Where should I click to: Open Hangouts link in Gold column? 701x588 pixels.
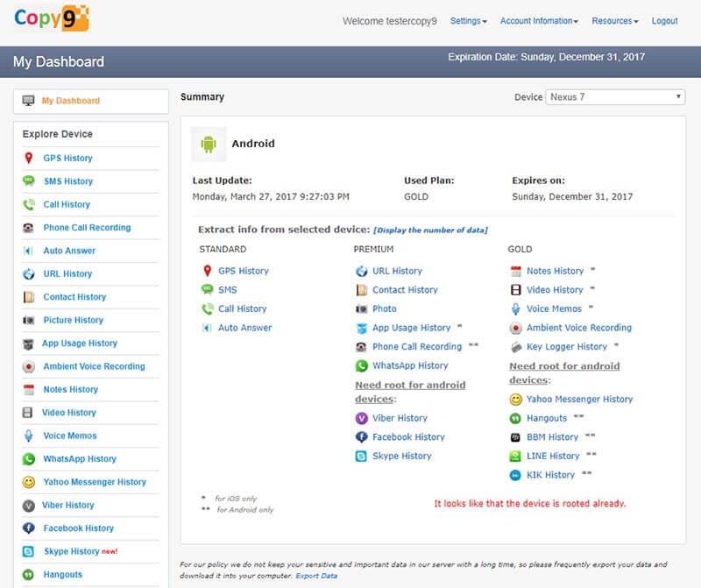click(x=546, y=418)
